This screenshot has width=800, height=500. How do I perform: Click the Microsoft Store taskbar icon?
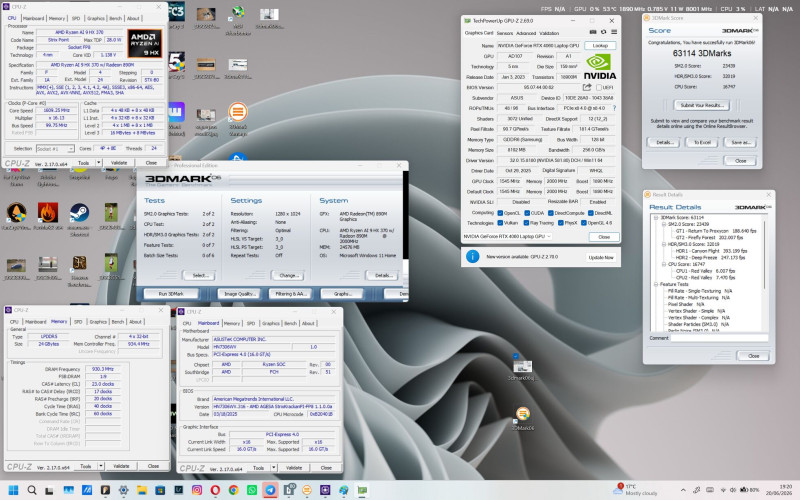click(160, 490)
